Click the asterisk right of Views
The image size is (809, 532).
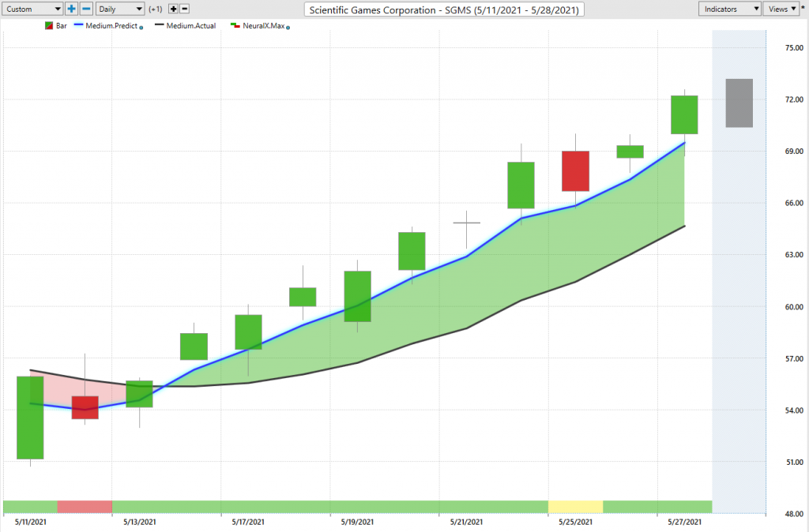click(x=803, y=9)
